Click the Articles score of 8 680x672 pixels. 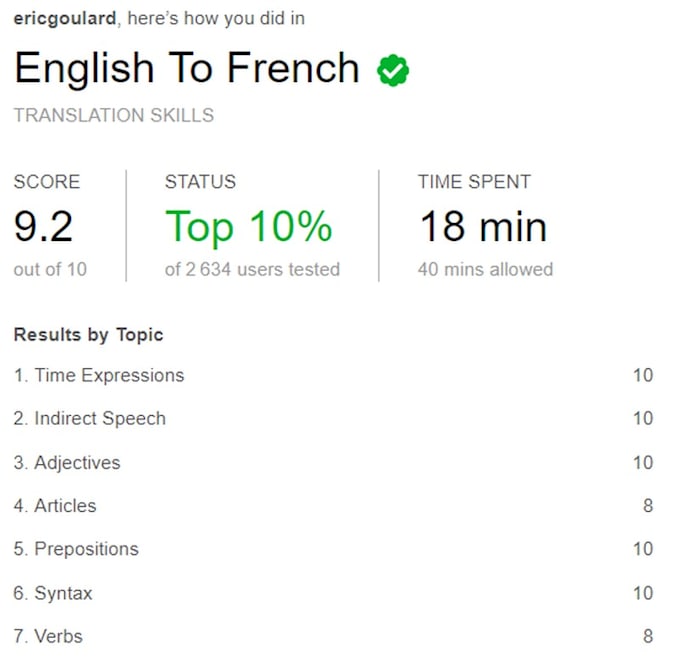pyautogui.click(x=648, y=506)
